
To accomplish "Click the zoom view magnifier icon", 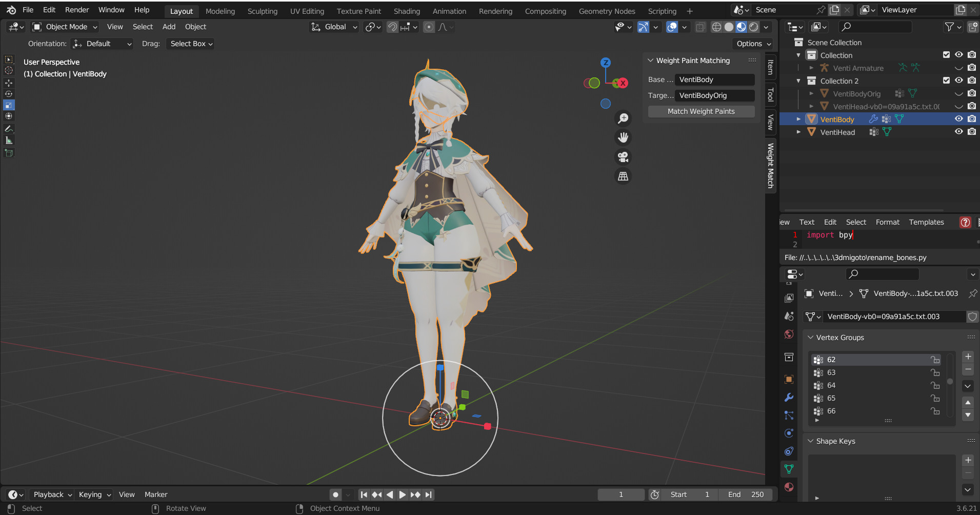I will point(623,118).
